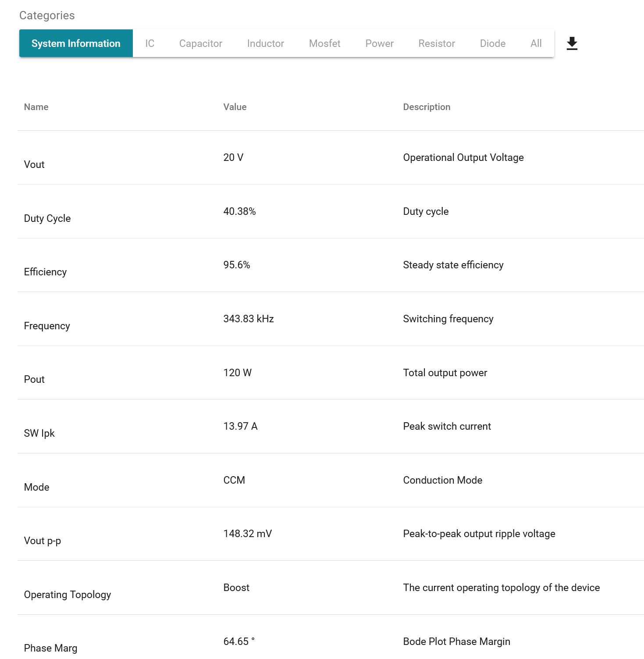
Task: Select the Power tab
Action: 379,43
